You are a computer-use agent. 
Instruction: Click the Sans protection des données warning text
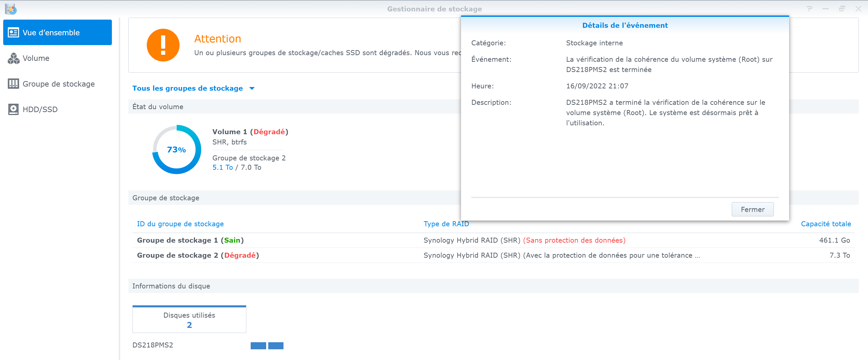574,240
